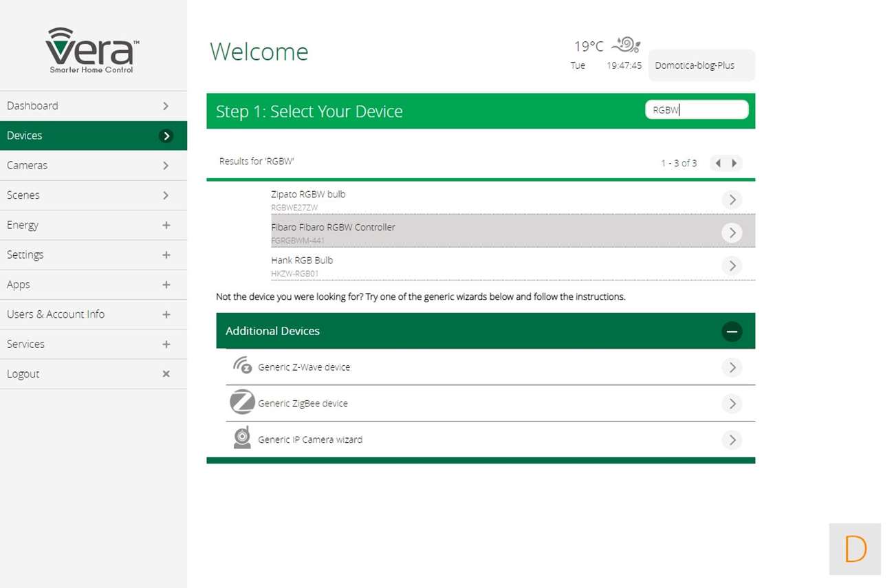894x588 pixels.
Task: Select the Scenes menu item
Action: pos(93,195)
